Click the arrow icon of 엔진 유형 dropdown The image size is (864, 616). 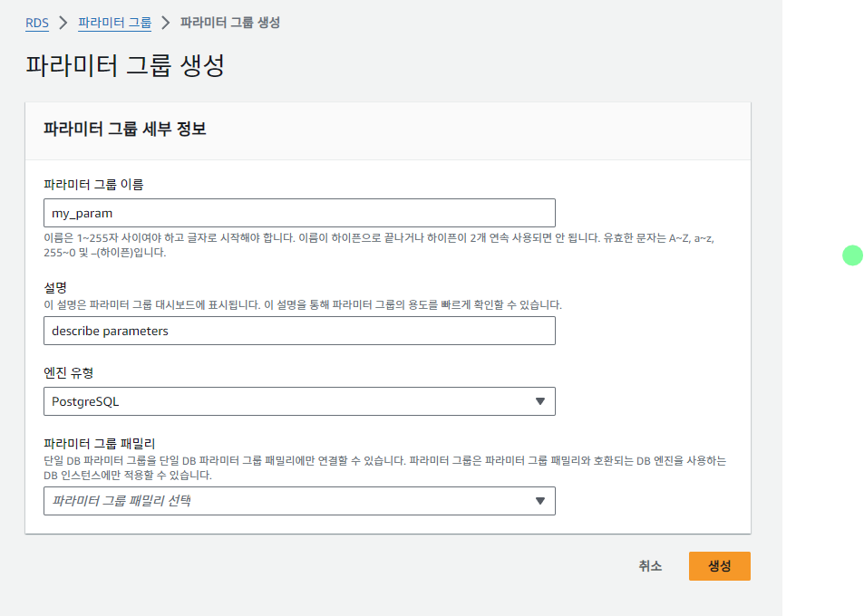pyautogui.click(x=540, y=401)
